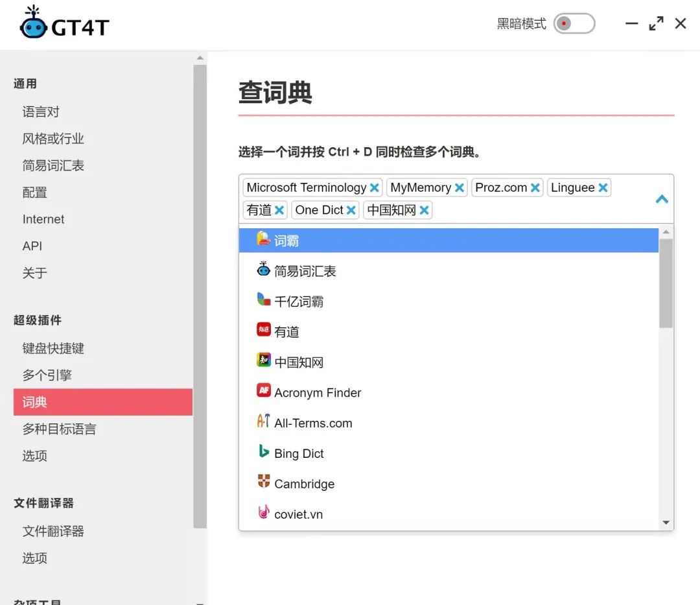The width and height of the screenshot is (700, 605).
Task: Click the 词霸 dictionary icon
Action: 263,239
